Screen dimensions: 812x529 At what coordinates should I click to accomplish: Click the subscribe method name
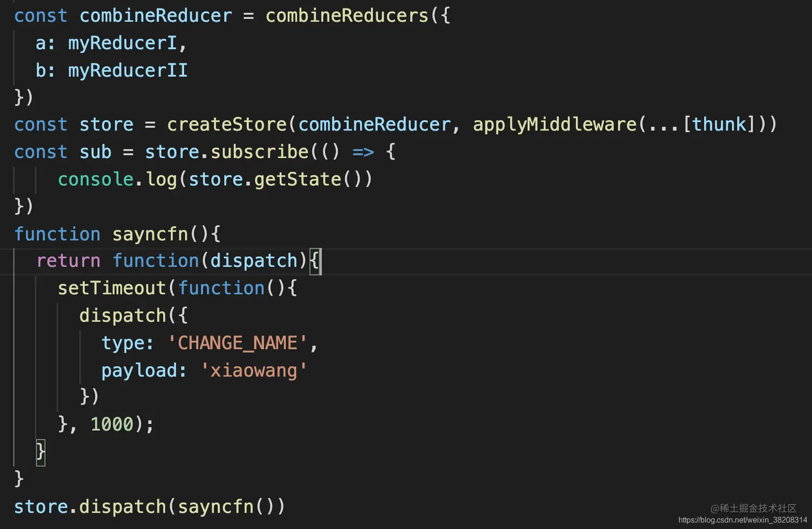click(x=260, y=152)
